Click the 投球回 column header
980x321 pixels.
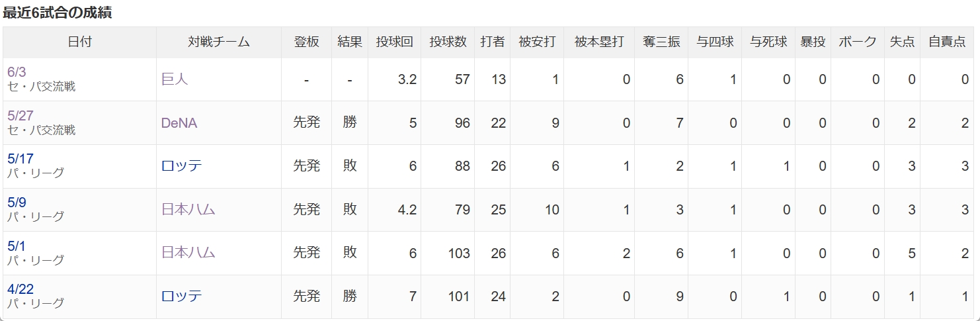click(395, 42)
